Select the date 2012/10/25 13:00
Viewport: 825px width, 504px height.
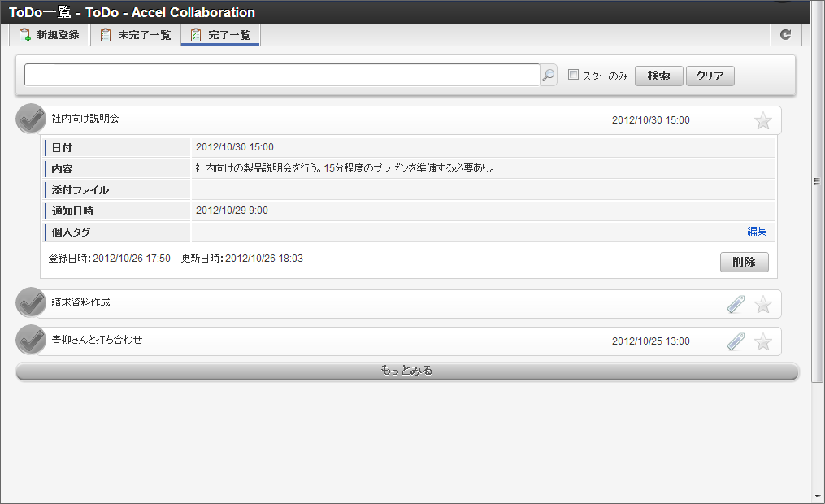click(x=651, y=341)
